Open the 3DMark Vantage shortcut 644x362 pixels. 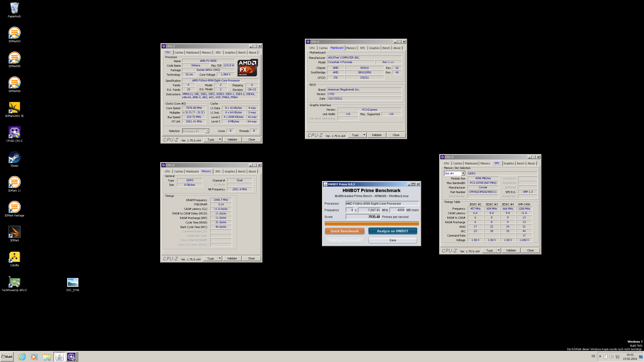coord(14,209)
